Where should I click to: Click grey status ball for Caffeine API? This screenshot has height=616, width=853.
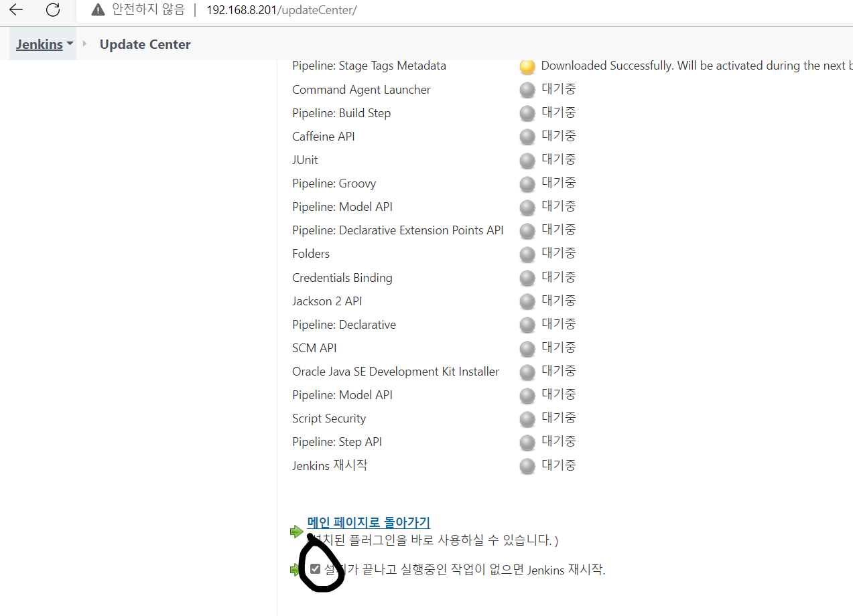point(527,137)
